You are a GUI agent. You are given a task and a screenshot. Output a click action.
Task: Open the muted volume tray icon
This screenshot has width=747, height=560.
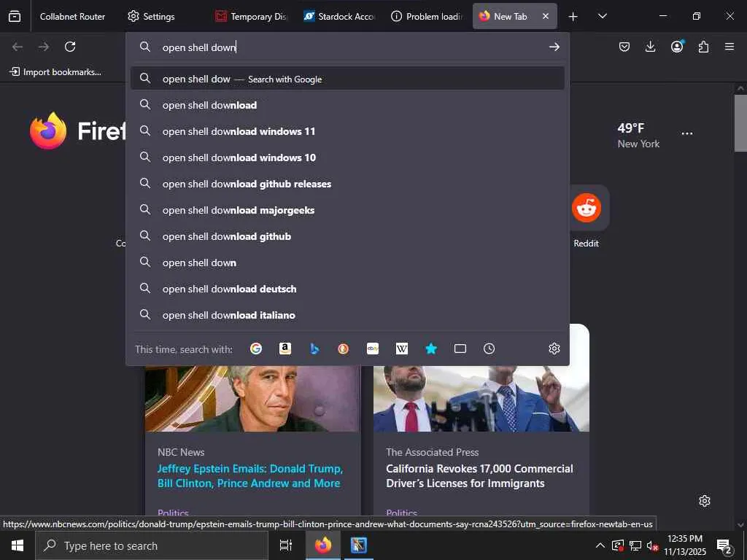[651, 545]
